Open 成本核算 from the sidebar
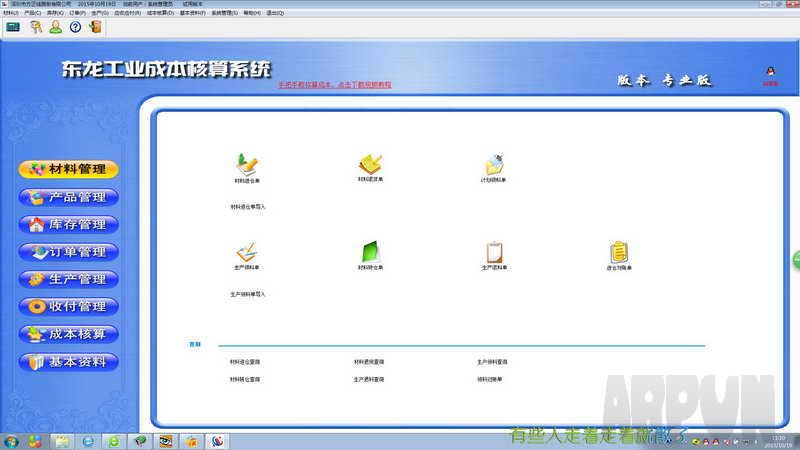 tap(68, 334)
